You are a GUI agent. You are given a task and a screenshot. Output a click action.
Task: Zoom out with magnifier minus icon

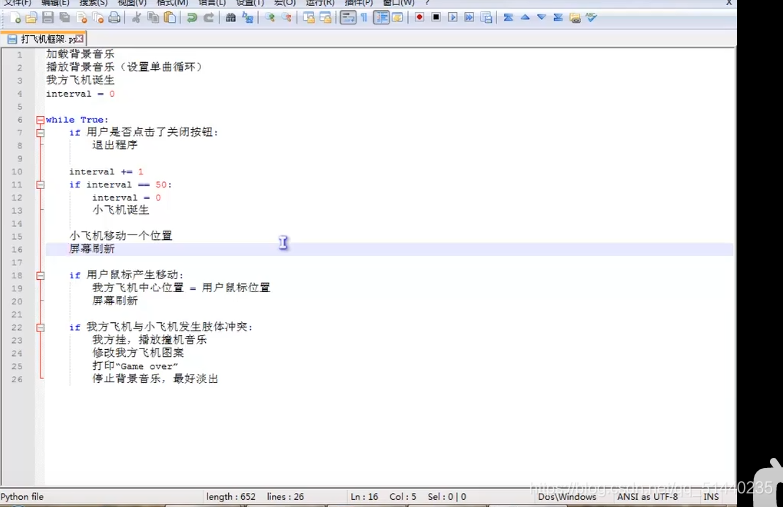tap(286, 18)
